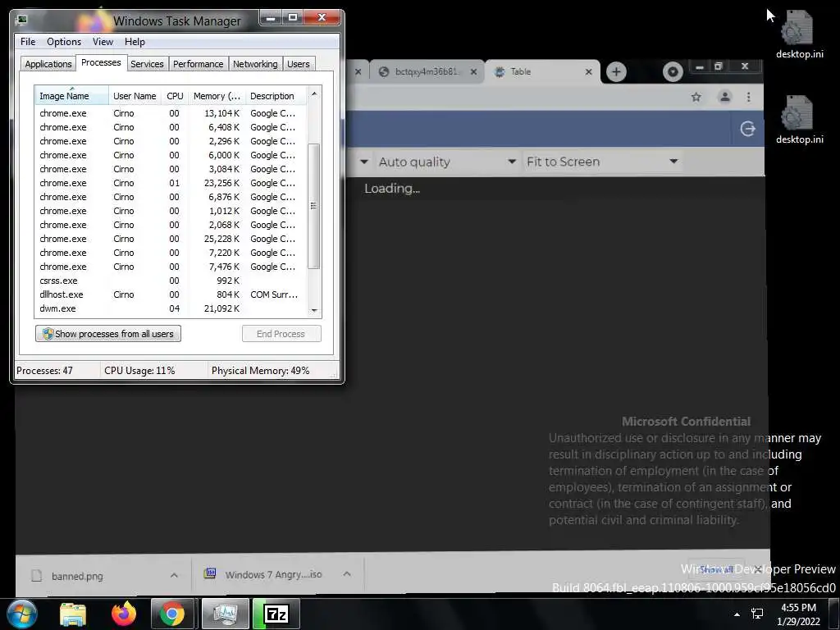Open Task Manager Options menu

click(x=64, y=42)
